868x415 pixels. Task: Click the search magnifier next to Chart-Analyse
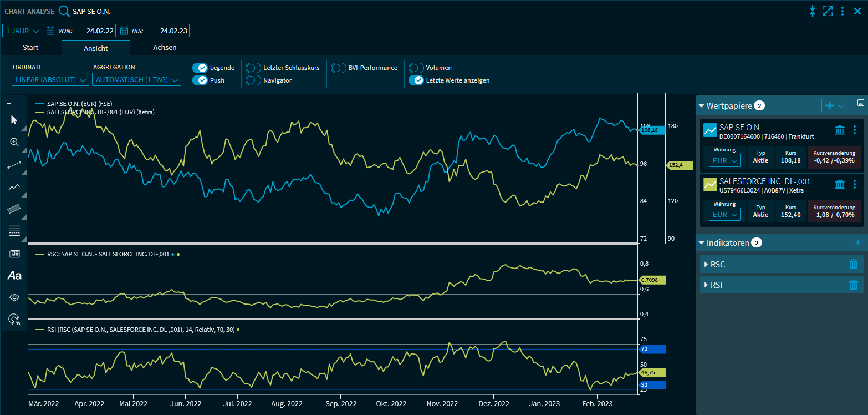tap(64, 11)
